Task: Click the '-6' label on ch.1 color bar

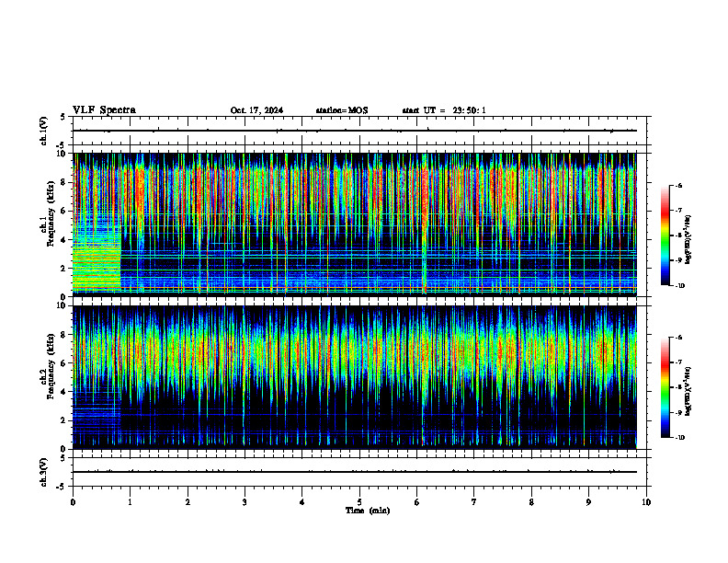Action: 678,185
